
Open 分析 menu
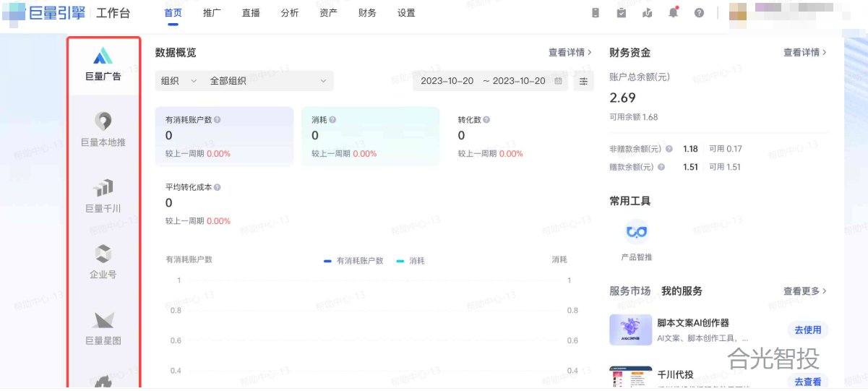(x=290, y=13)
